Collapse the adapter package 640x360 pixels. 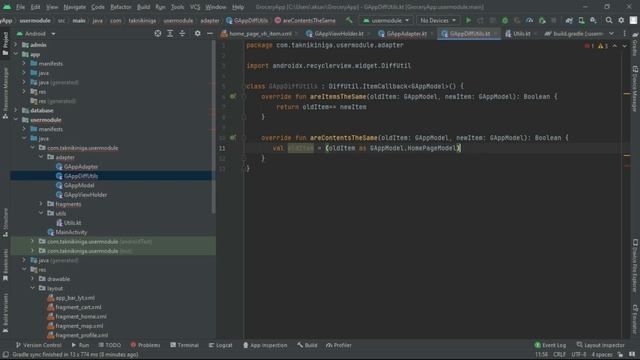pyautogui.click(x=41, y=157)
